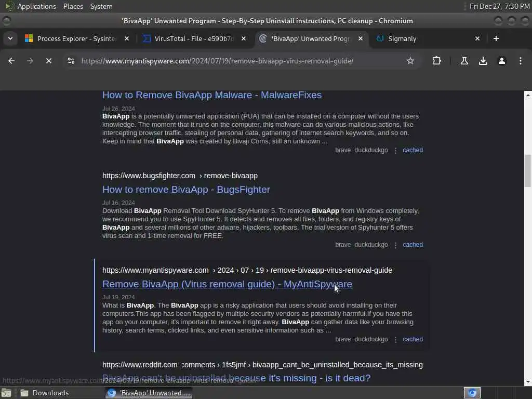Click https://www.myantispyware.com result URL
This screenshot has width=532, height=399.
[x=155, y=270]
